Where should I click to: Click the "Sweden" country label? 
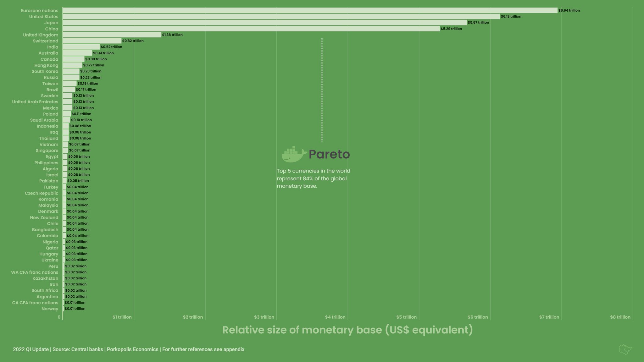50,96
